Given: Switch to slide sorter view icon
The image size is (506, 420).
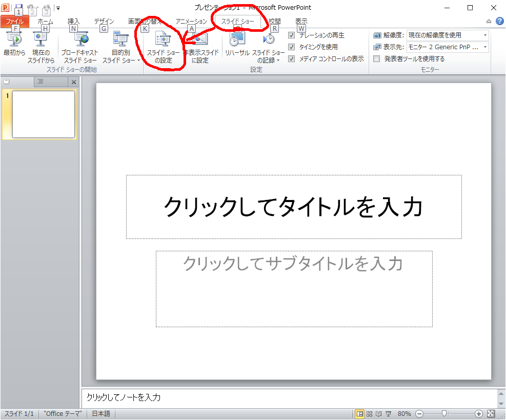Looking at the screenshot, I should [x=369, y=414].
